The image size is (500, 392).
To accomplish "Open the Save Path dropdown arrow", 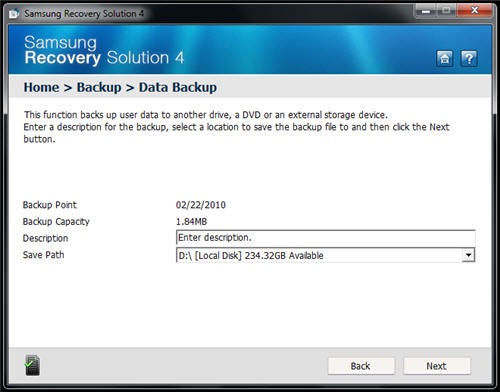I will tap(468, 255).
